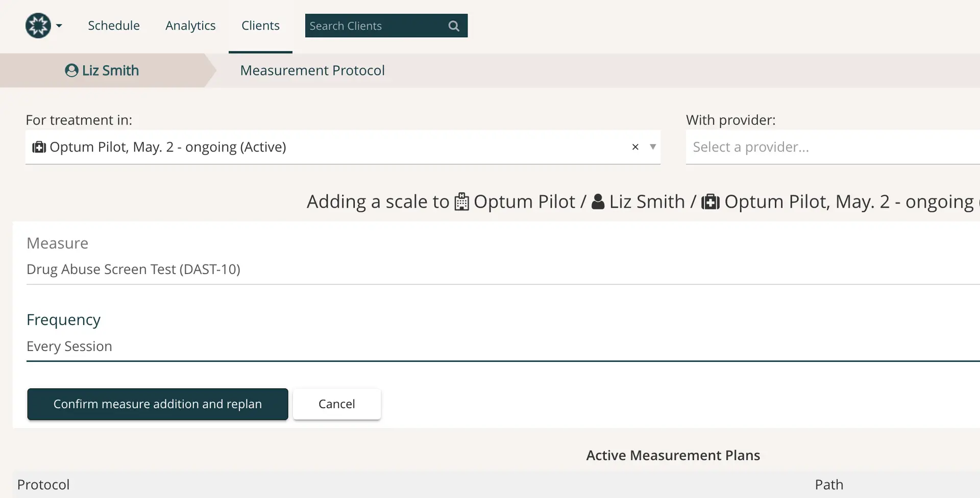Cancel the measure addition

[x=336, y=404]
